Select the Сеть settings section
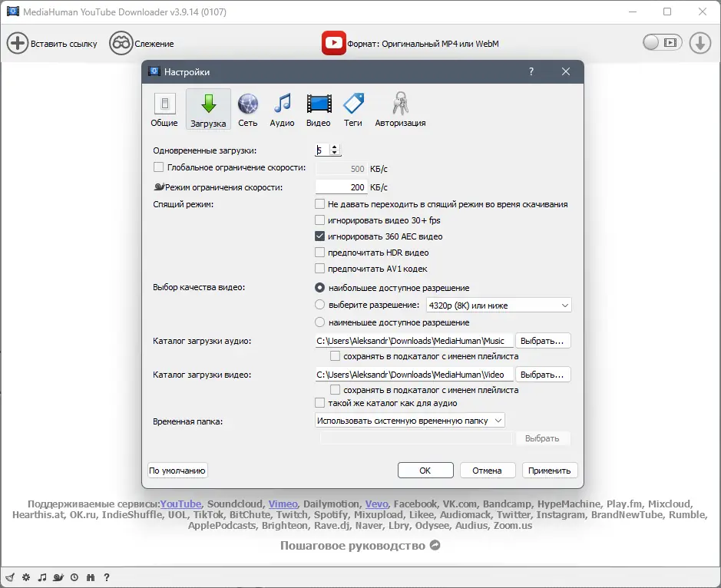Image resolution: width=721 pixels, height=588 pixels. tap(247, 107)
